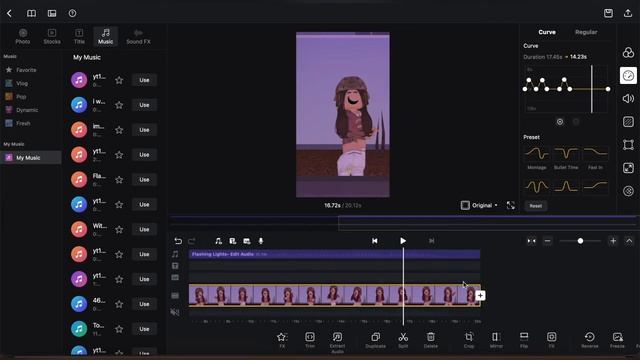Export the video with the upload icon
Screen dimensions: 640x360
point(628,13)
